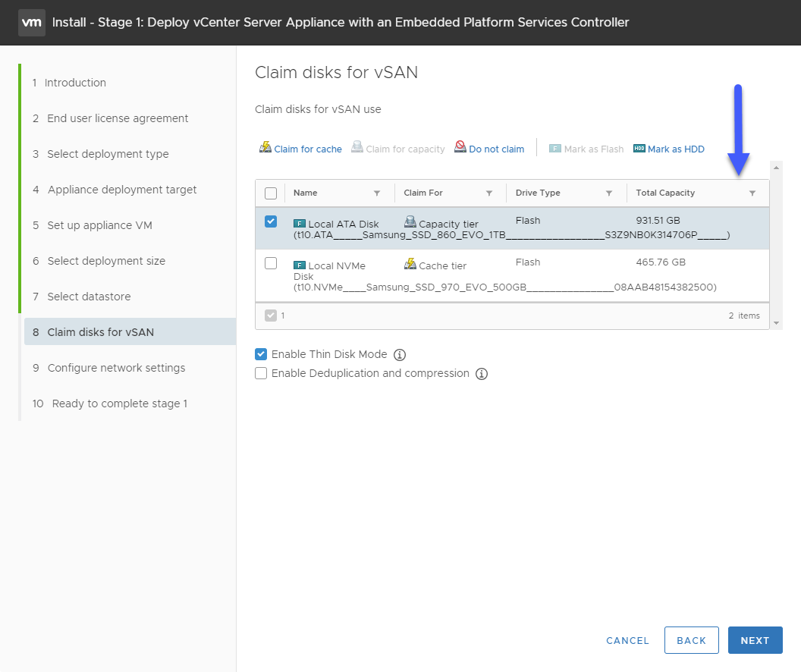Click the BACK button
The image size is (801, 672).
(x=692, y=640)
